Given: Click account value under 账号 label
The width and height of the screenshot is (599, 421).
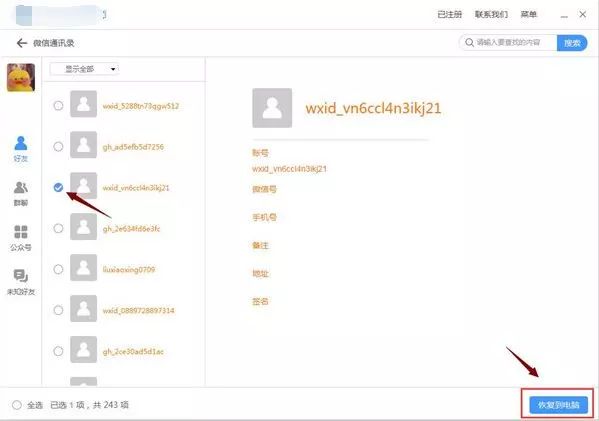Looking at the screenshot, I should [x=289, y=168].
